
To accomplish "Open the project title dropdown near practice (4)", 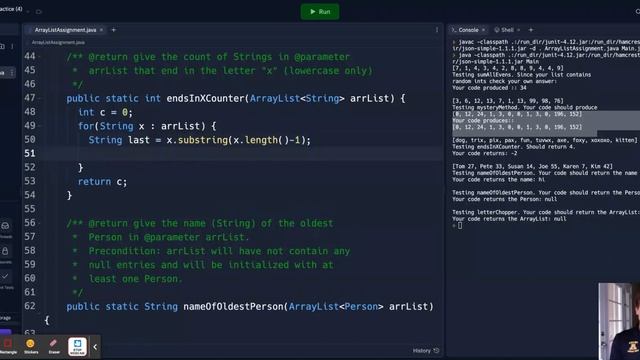I will click(x=29, y=11).
